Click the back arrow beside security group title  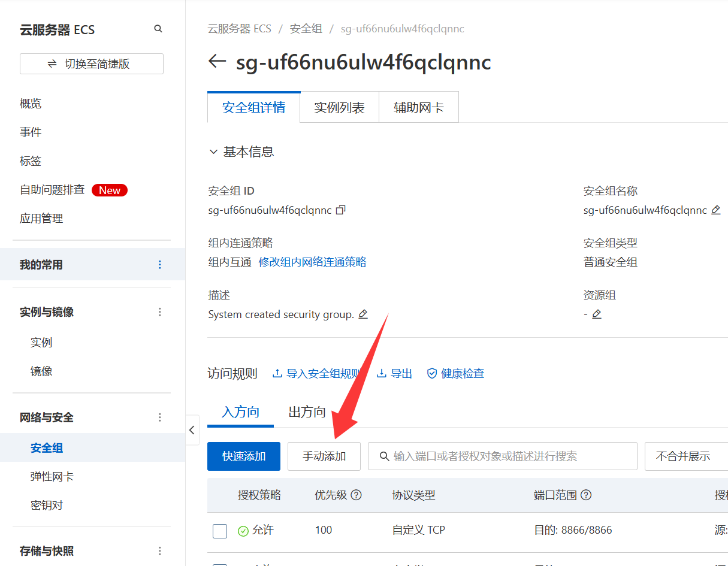coord(217,62)
